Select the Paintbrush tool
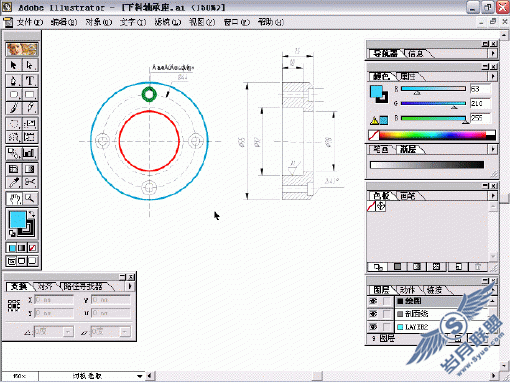 tap(14, 108)
